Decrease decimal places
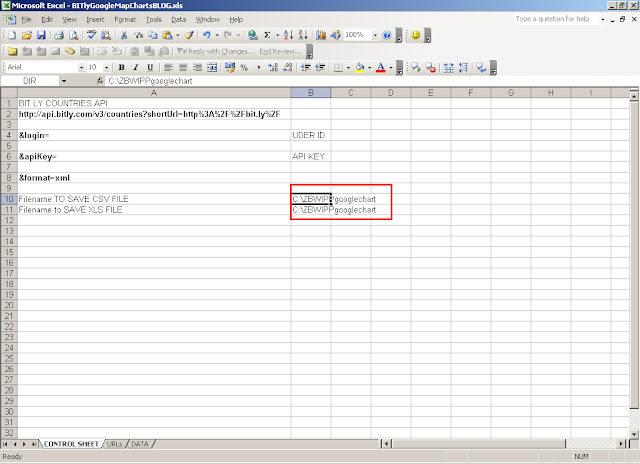 288,67
